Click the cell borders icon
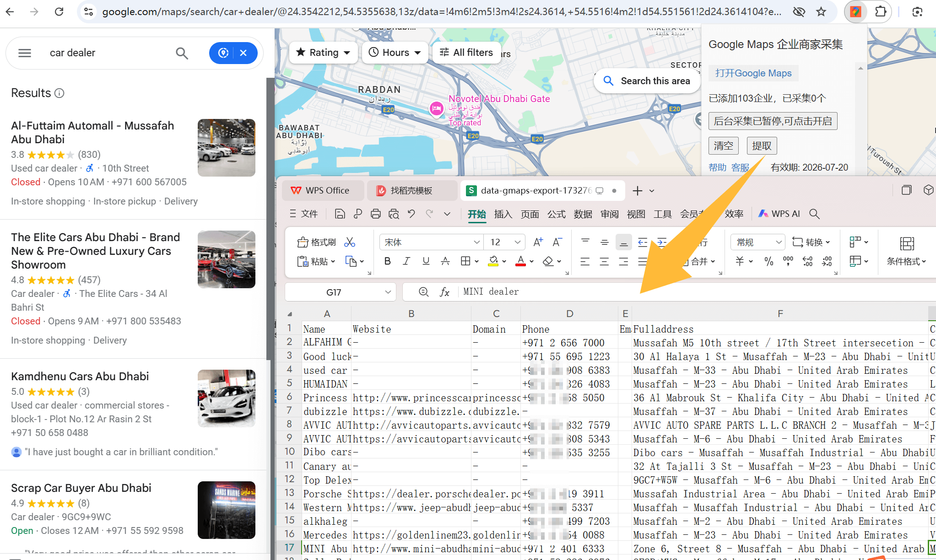Image resolution: width=936 pixels, height=560 pixels. [x=465, y=261]
